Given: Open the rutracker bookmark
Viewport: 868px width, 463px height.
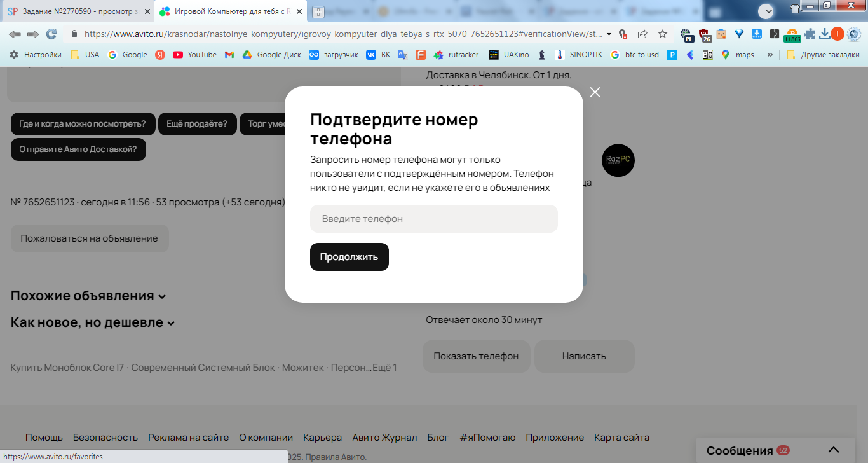Looking at the screenshot, I should click(456, 55).
